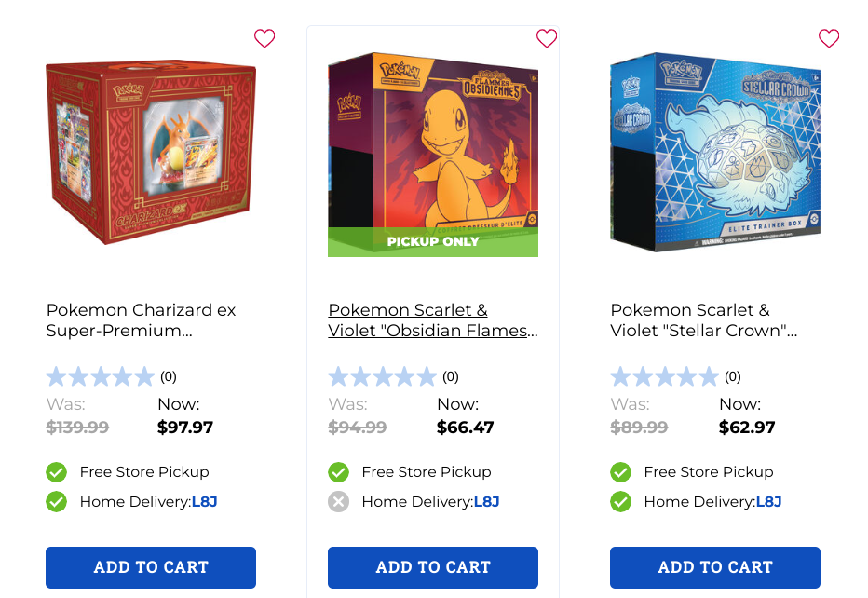Click star rating for Obsidian Flames

[382, 377]
